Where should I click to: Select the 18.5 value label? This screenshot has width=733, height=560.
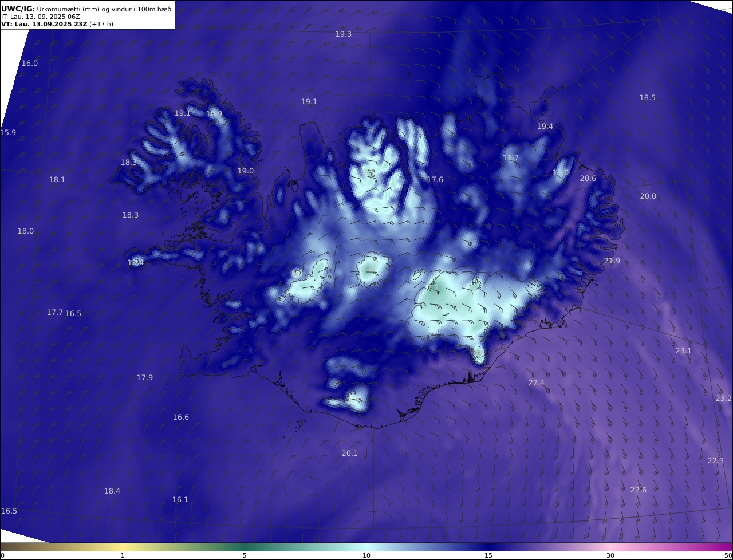[x=648, y=98]
